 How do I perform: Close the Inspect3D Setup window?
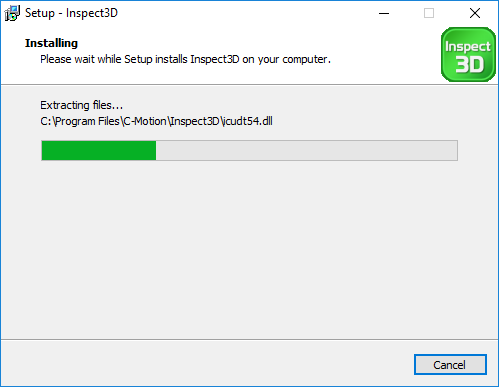(x=475, y=13)
